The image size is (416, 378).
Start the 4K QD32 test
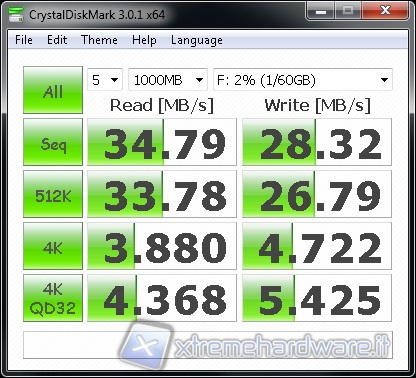[x=53, y=298]
